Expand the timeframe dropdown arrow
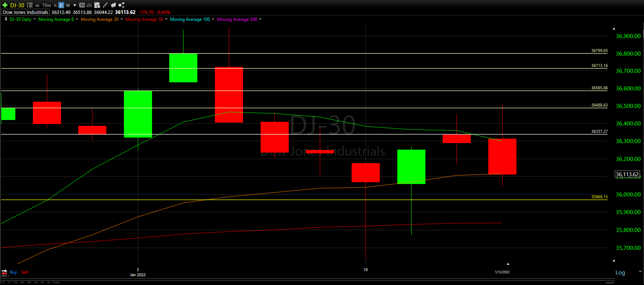 [75, 5]
